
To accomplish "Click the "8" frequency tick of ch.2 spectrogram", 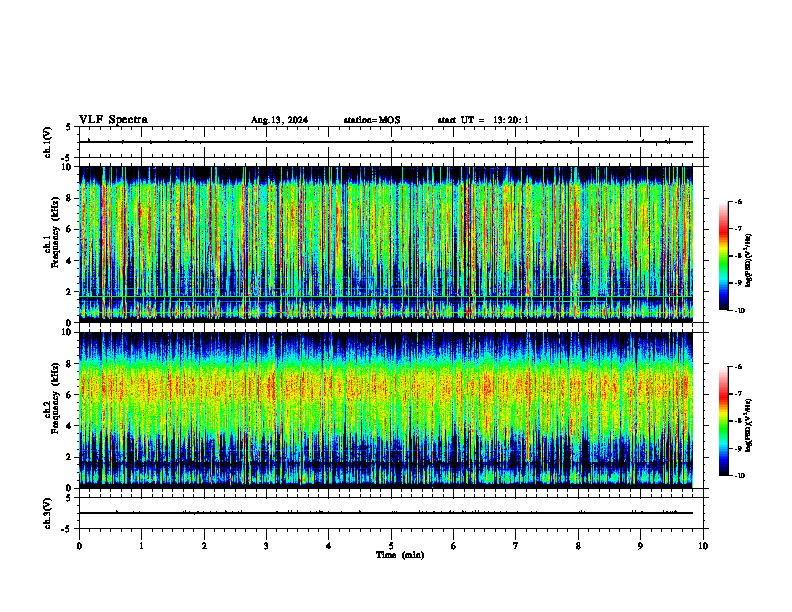I will pyautogui.click(x=70, y=364).
